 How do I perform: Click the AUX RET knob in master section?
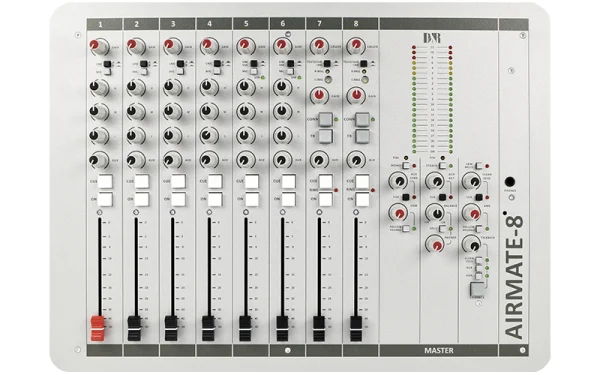click(435, 181)
